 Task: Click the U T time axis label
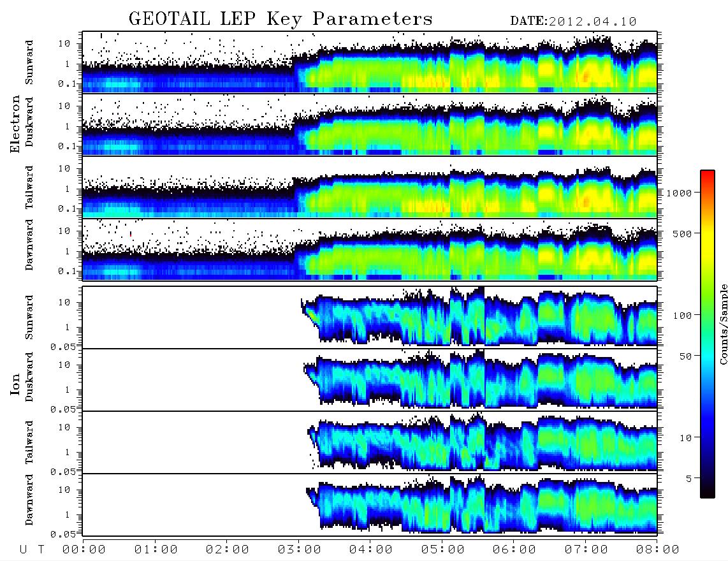(32, 550)
